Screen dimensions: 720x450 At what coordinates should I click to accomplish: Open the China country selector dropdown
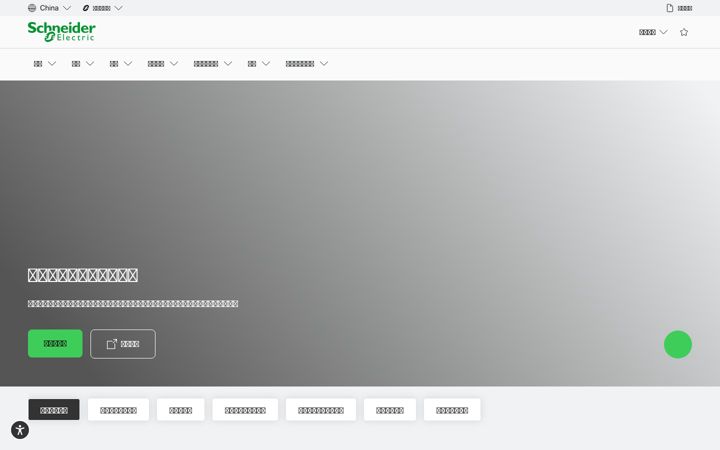[x=49, y=8]
